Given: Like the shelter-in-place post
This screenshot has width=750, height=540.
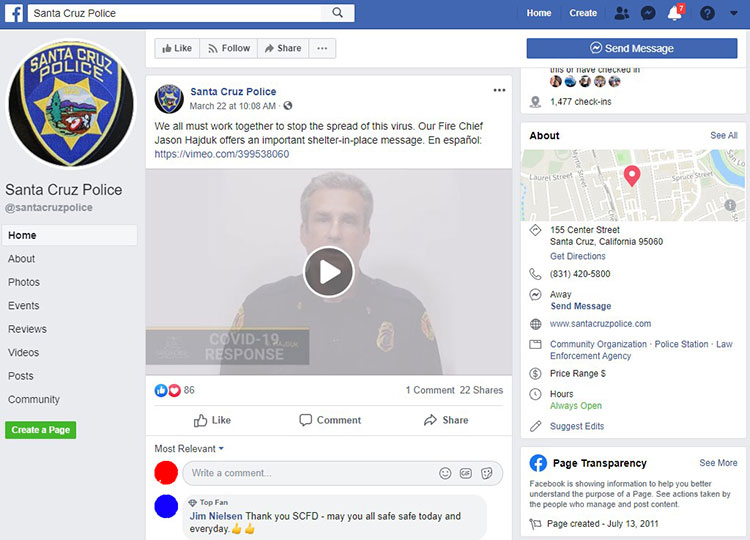Looking at the screenshot, I should click(x=212, y=420).
